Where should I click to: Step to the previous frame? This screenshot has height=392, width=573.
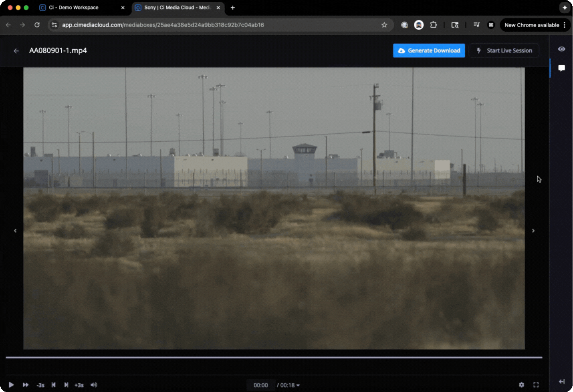[53, 385]
